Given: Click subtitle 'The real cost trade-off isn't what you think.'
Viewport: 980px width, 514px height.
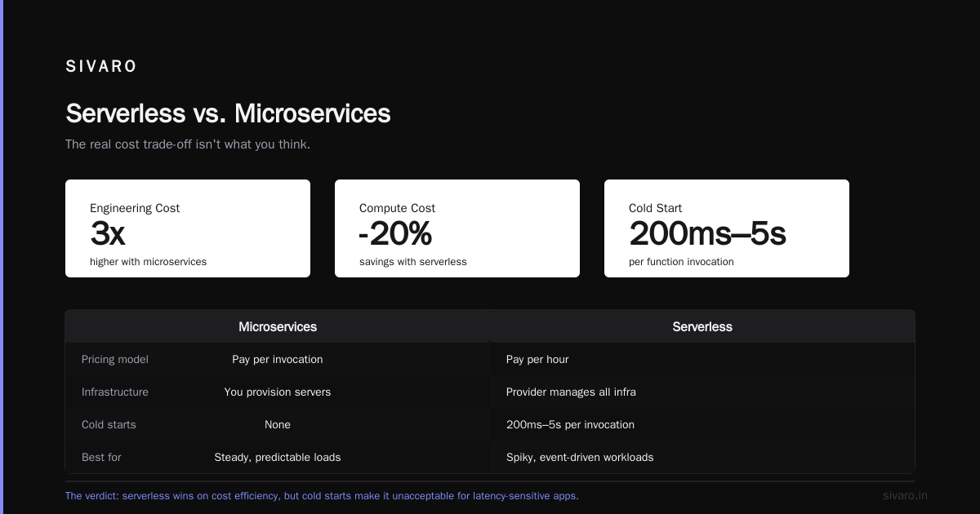Looking at the screenshot, I should (188, 144).
